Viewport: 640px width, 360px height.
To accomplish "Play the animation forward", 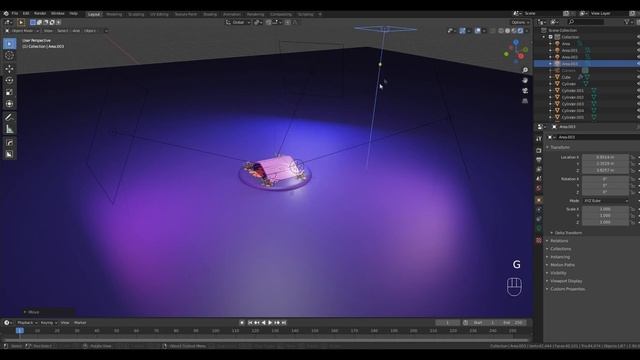I will [x=270, y=322].
